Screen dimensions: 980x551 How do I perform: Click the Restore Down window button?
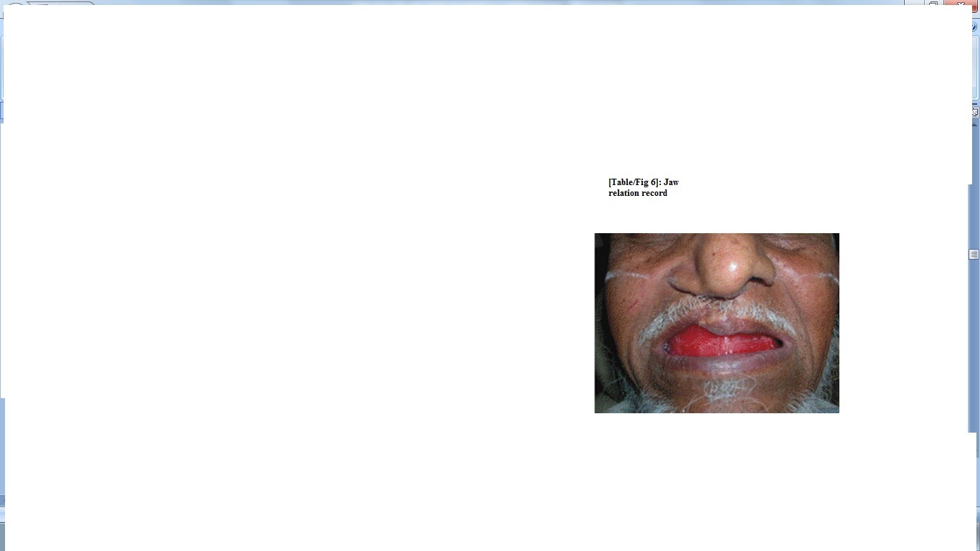click(x=933, y=4)
